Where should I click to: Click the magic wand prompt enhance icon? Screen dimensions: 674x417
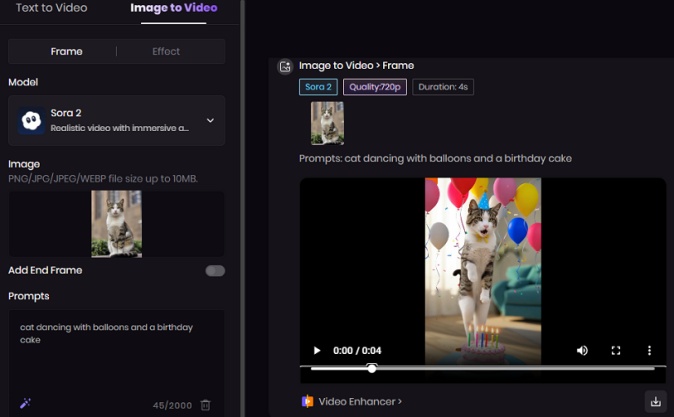[x=25, y=403]
